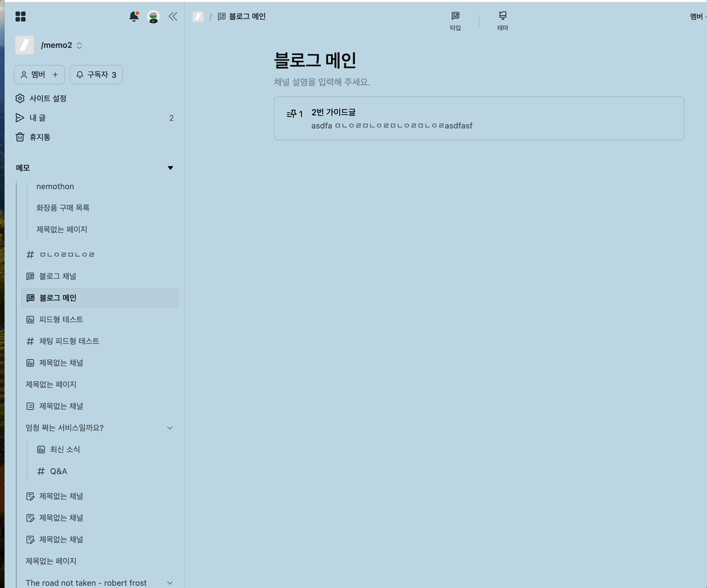Open the 휴지통 trash icon
This screenshot has height=588, width=707.
(x=20, y=137)
